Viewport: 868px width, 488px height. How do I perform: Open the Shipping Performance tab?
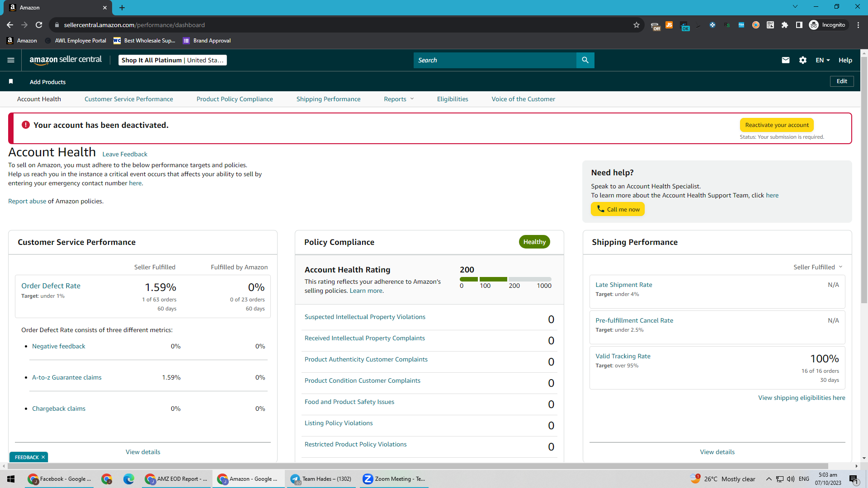[x=328, y=99]
